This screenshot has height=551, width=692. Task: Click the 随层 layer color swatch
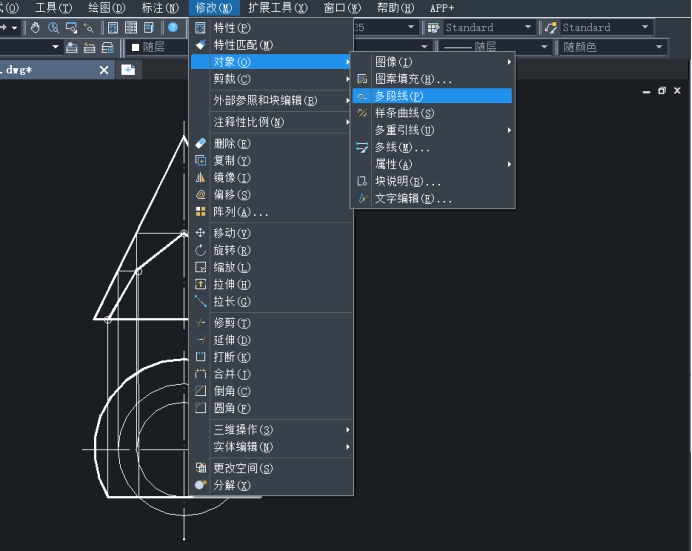click(136, 47)
